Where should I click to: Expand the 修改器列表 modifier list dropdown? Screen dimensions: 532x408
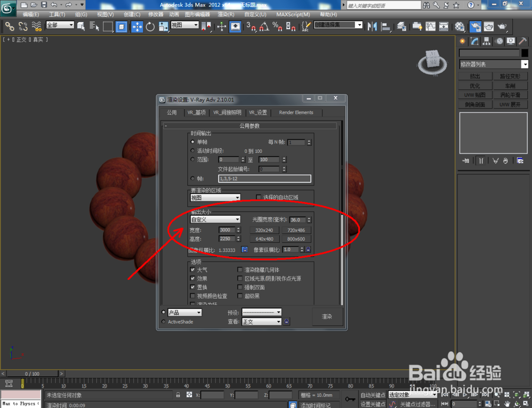point(493,64)
